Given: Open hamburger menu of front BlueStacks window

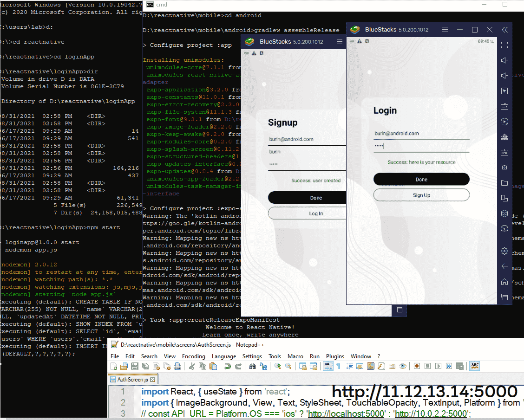Looking at the screenshot, I should [445, 30].
